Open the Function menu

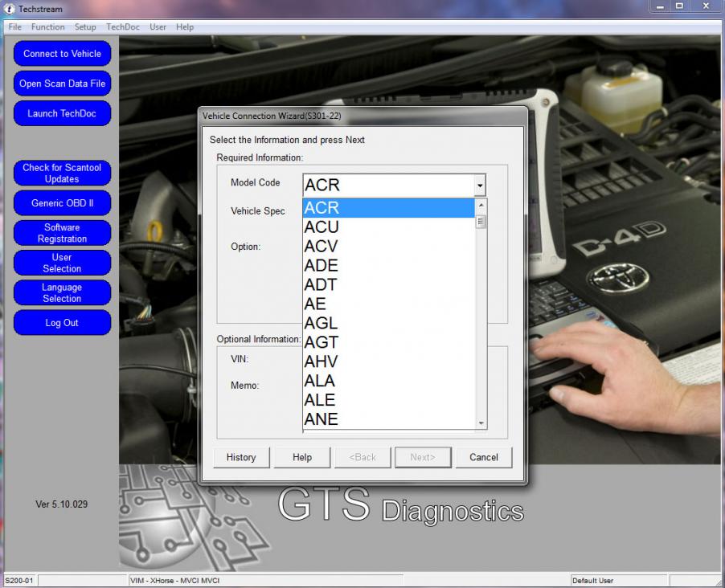pos(48,27)
